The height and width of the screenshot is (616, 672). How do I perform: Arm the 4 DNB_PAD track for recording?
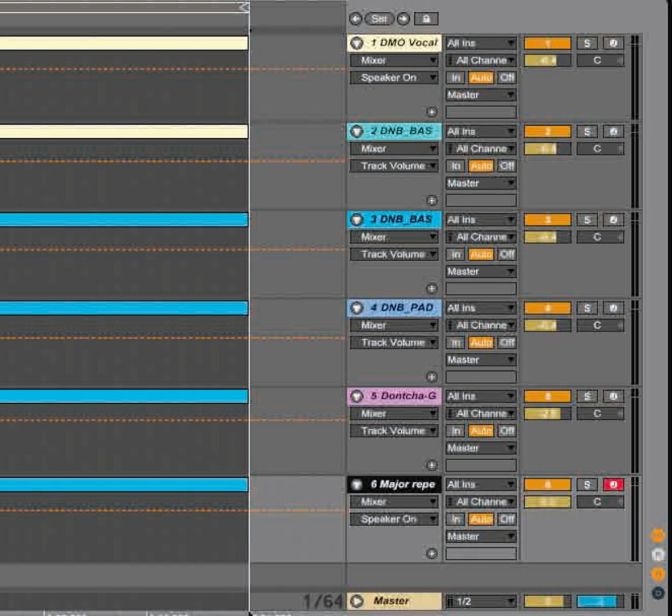pyautogui.click(x=613, y=308)
